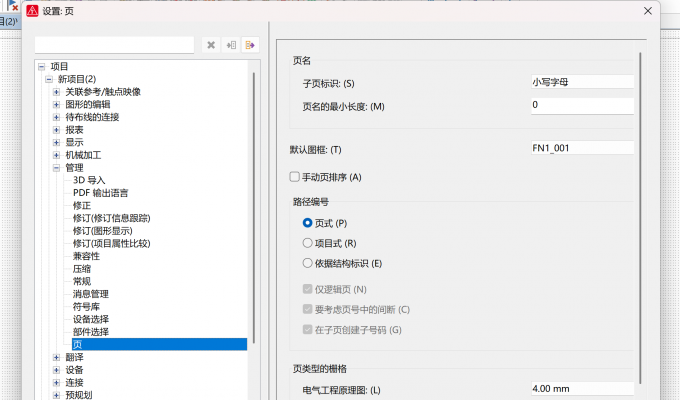Screen dimensions: 680x400
Task: Select the 部件选择 tree item
Action: tap(91, 332)
